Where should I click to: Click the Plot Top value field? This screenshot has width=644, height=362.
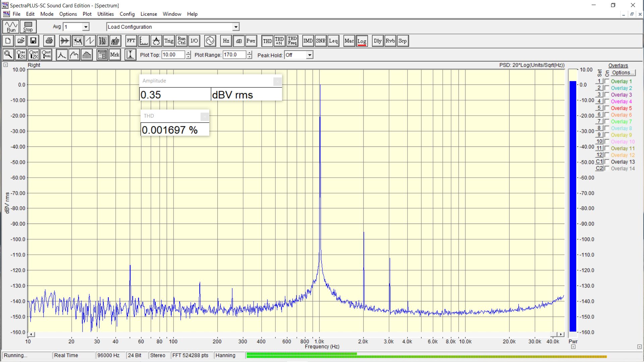pyautogui.click(x=173, y=55)
